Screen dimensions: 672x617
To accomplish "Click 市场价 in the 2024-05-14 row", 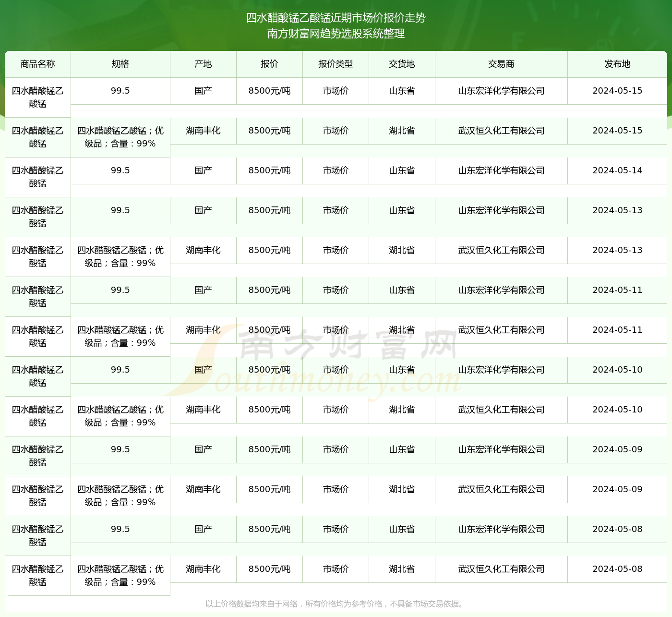I will (336, 170).
